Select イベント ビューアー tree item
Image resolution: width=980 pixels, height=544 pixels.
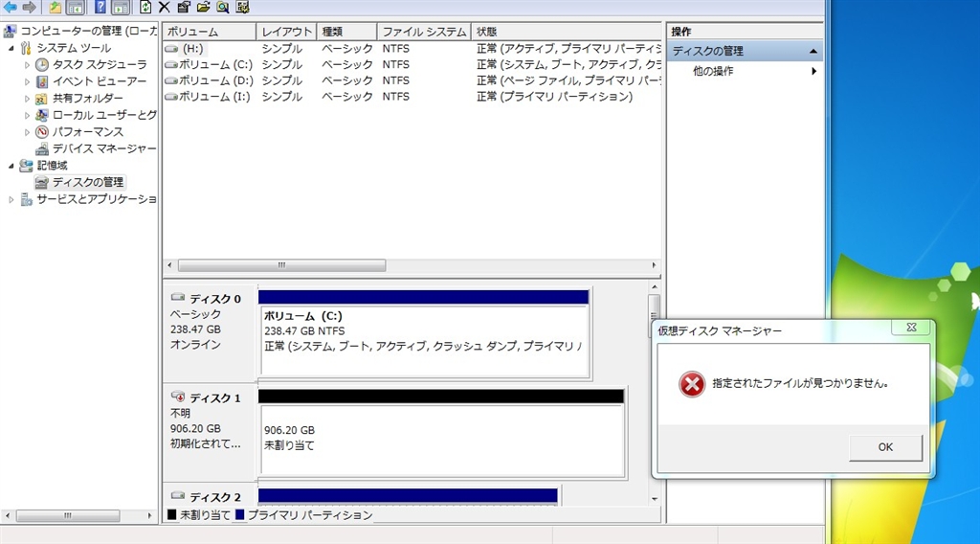pos(100,81)
